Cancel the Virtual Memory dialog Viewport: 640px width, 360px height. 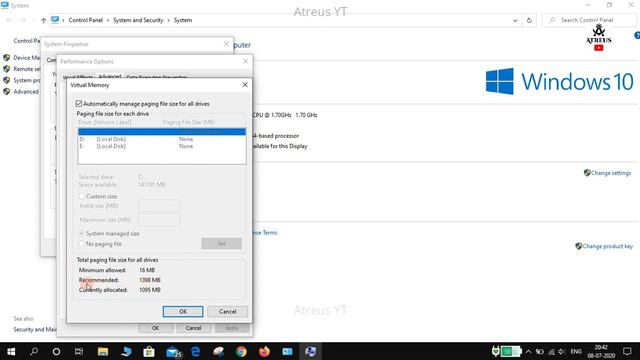point(227,311)
